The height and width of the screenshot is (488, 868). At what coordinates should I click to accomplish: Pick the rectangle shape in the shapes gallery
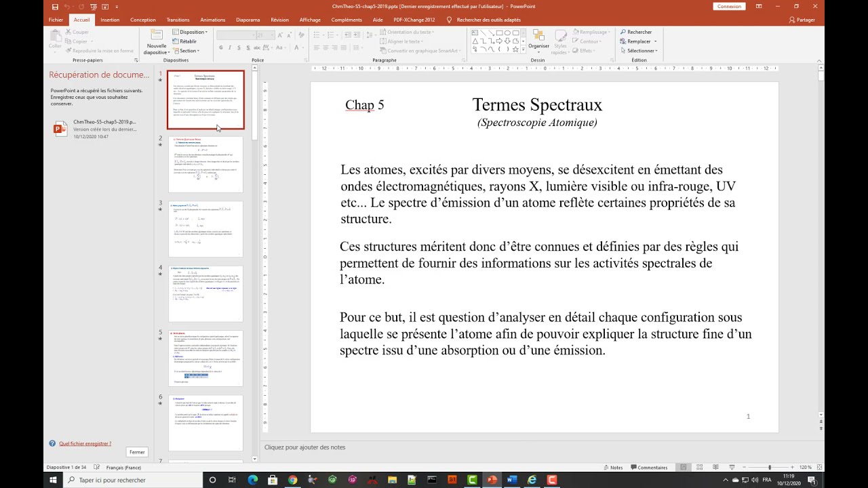click(x=499, y=33)
